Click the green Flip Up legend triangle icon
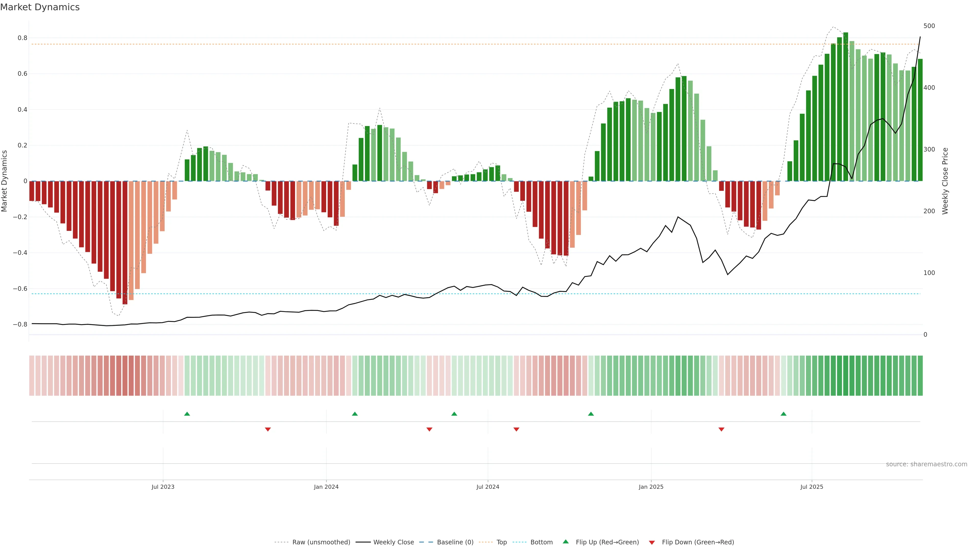 pos(566,542)
